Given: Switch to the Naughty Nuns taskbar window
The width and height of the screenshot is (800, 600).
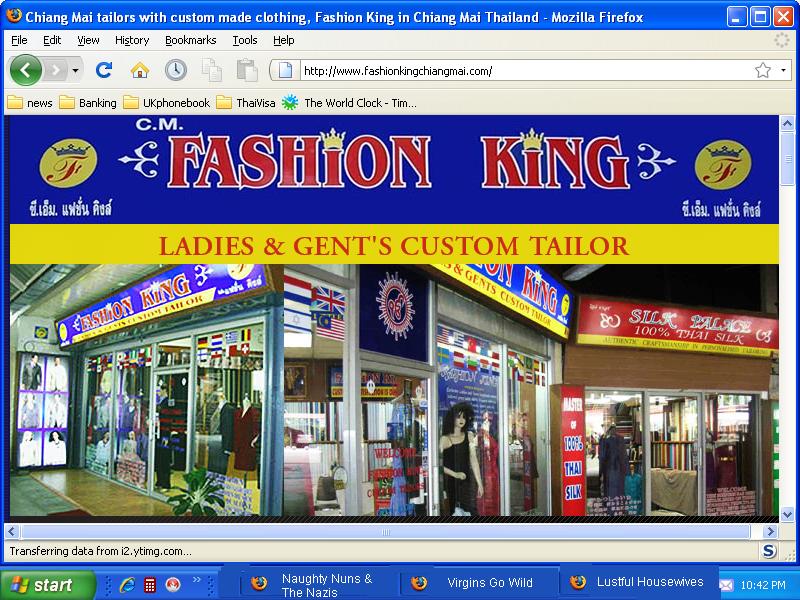Looking at the screenshot, I should pos(320,585).
